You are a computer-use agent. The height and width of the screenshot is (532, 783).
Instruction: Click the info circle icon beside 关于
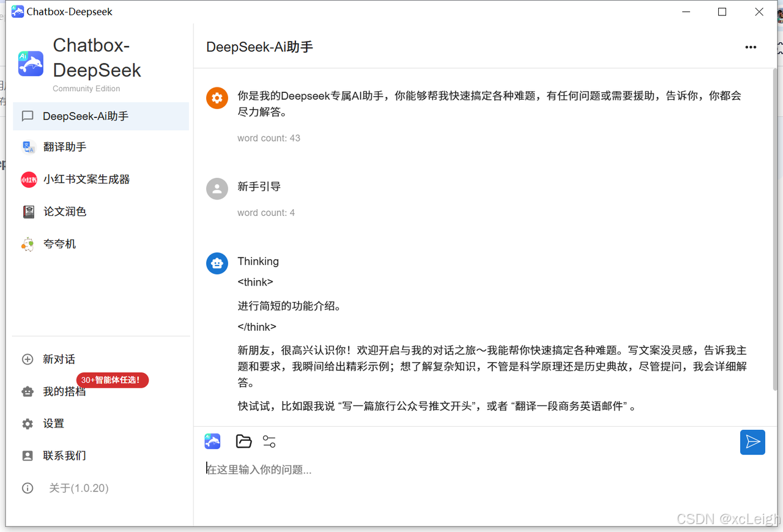pos(28,488)
